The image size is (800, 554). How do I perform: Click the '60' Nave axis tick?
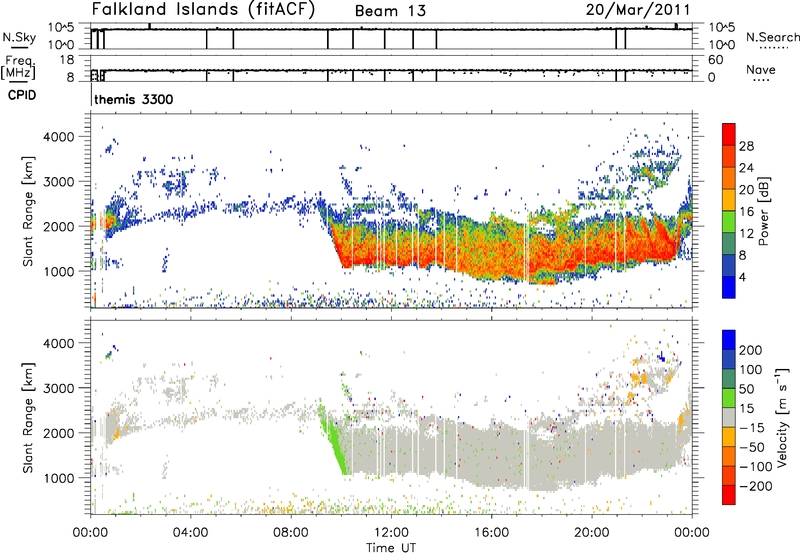(716, 60)
